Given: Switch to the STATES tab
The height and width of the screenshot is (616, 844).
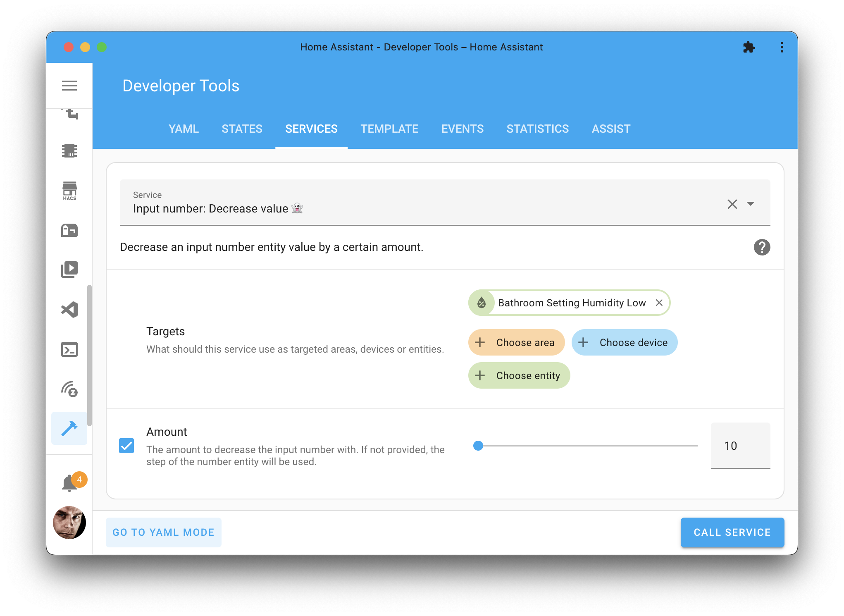Looking at the screenshot, I should tap(242, 129).
